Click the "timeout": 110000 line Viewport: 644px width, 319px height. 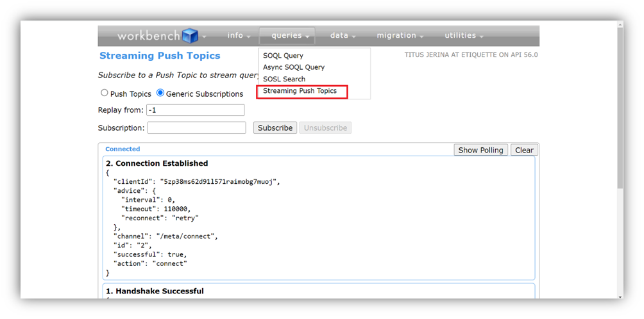tap(156, 209)
